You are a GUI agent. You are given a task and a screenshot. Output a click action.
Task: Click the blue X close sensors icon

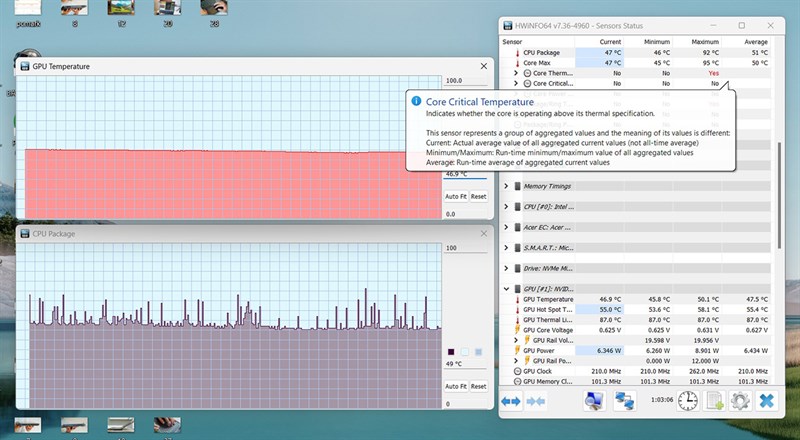766,400
